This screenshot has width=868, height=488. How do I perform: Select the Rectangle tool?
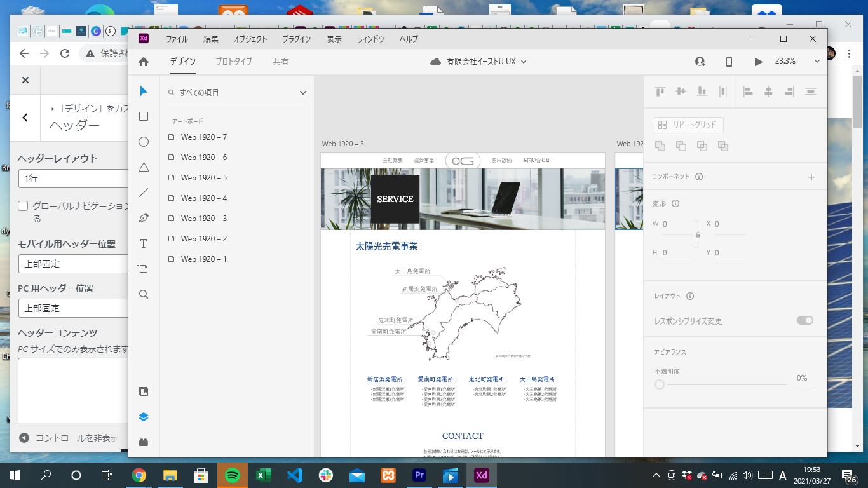point(144,116)
